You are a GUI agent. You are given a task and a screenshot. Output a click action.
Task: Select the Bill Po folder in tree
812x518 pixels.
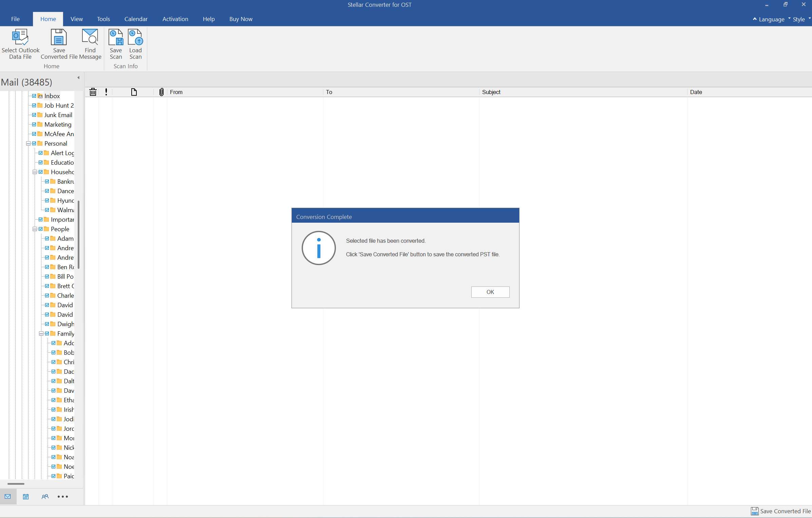click(65, 277)
